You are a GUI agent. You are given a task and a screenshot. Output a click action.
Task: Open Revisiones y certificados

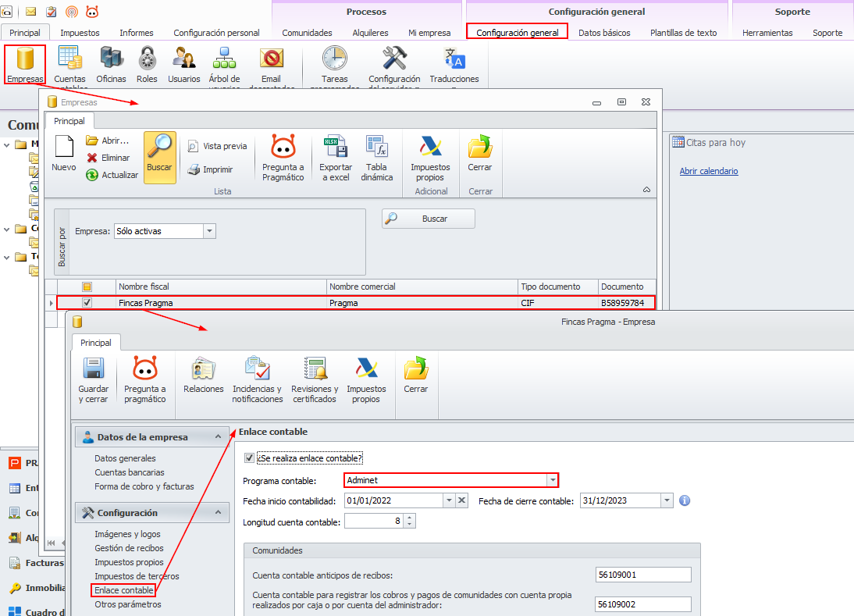tap(315, 380)
